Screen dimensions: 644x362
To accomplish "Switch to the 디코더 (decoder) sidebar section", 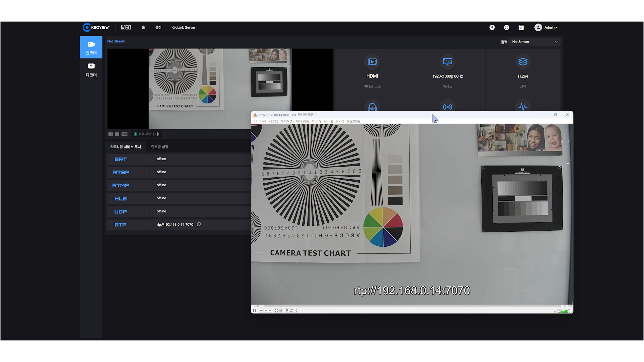I will pos(91,70).
